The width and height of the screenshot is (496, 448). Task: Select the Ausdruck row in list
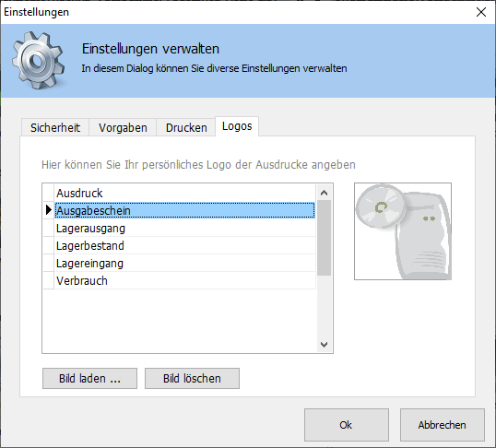[184, 193]
